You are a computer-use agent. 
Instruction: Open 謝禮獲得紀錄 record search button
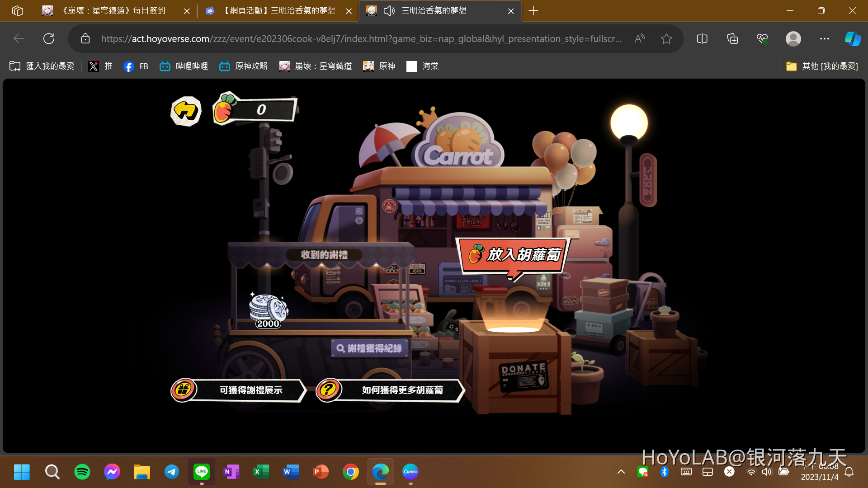coord(369,348)
